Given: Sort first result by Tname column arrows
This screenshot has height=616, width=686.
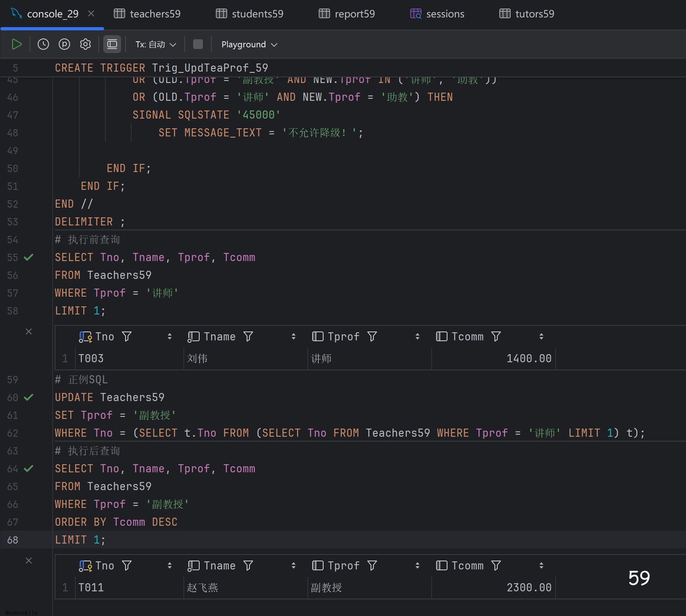Looking at the screenshot, I should 294,336.
